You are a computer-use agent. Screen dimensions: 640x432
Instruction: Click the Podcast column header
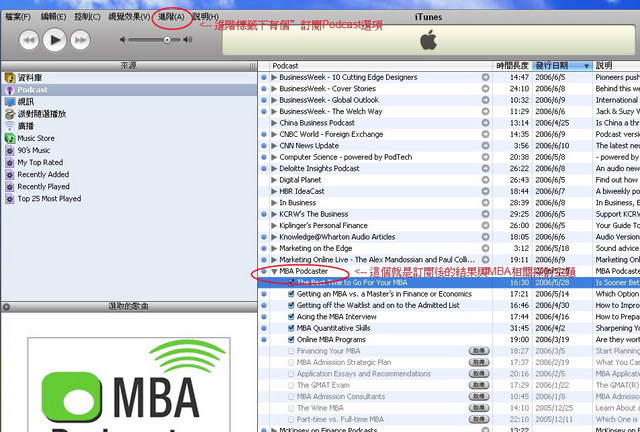click(x=381, y=66)
